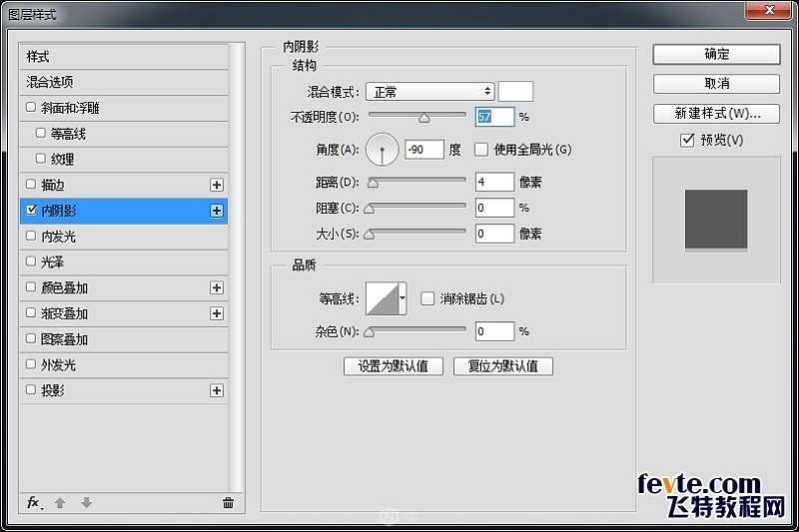Uncheck the 内阴影 checkbox
799x532 pixels.
[31, 210]
